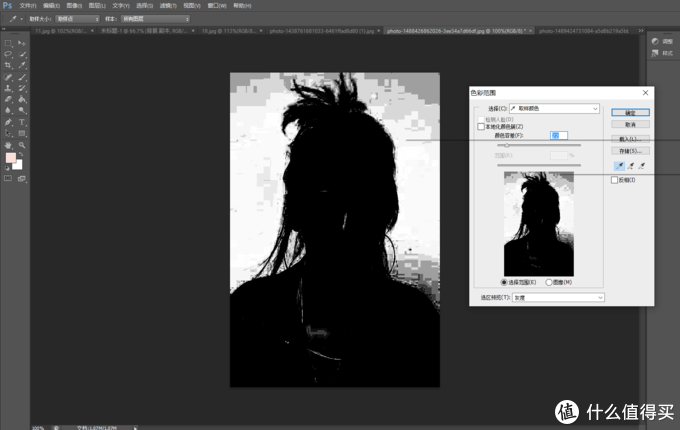Select the Crop tool
Viewport: 680px width, 430px height.
[8, 65]
